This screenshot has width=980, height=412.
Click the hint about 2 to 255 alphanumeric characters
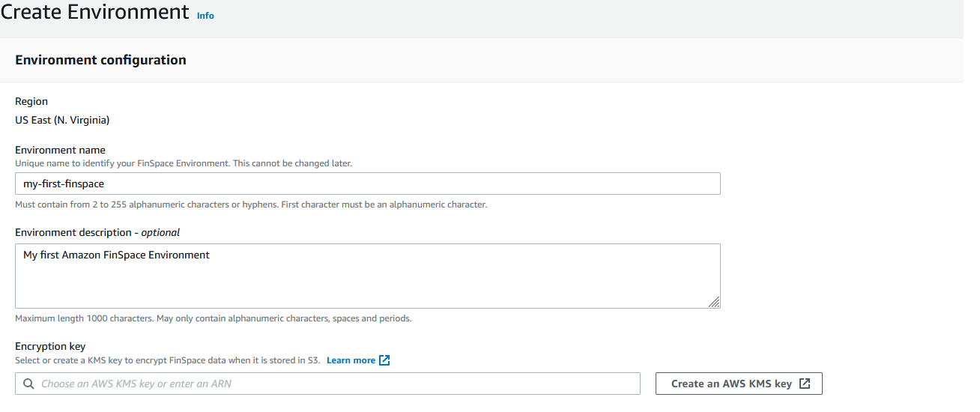(x=251, y=205)
